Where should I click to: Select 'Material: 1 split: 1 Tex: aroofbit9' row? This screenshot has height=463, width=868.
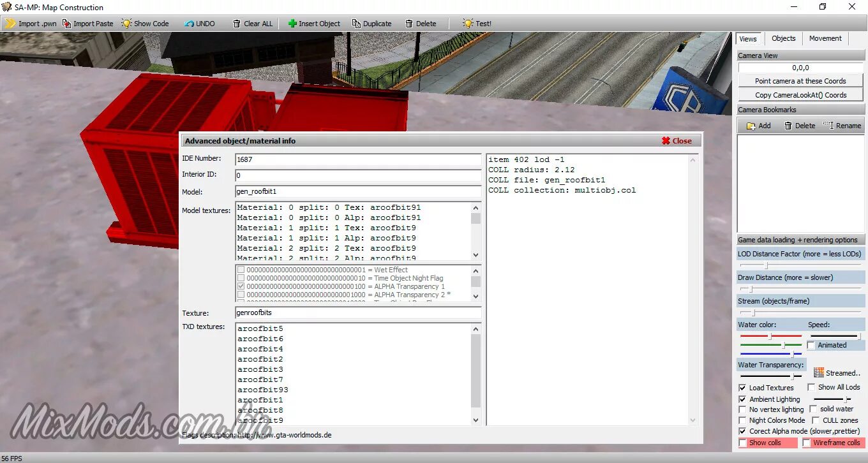pos(327,228)
